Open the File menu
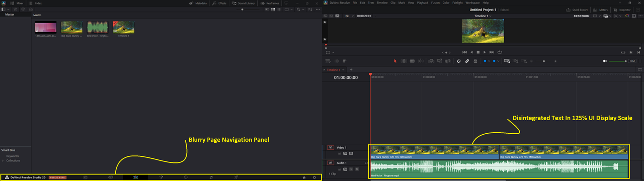Screen dimensions: 644x181 coord(355,3)
